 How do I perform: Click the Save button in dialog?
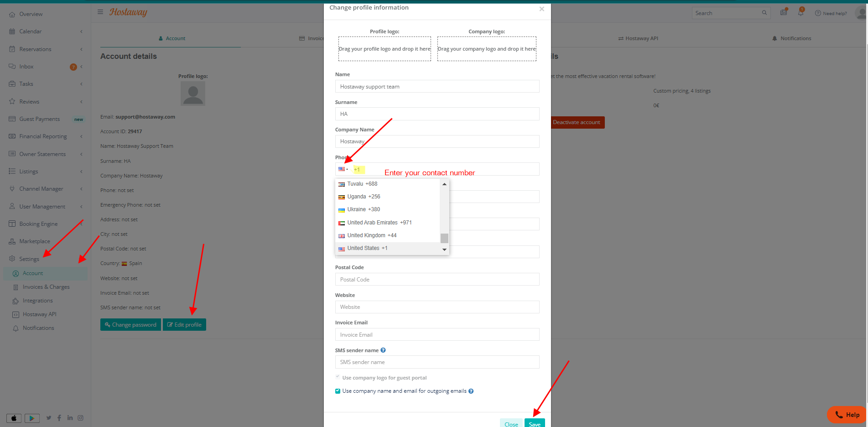(535, 424)
